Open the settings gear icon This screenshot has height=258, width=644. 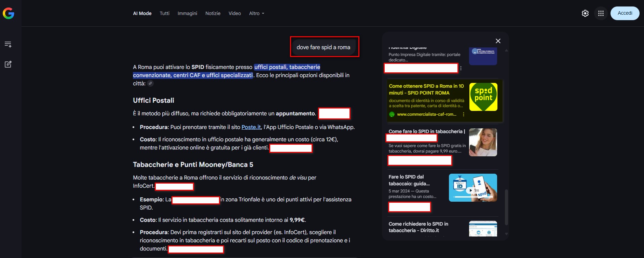click(x=585, y=13)
